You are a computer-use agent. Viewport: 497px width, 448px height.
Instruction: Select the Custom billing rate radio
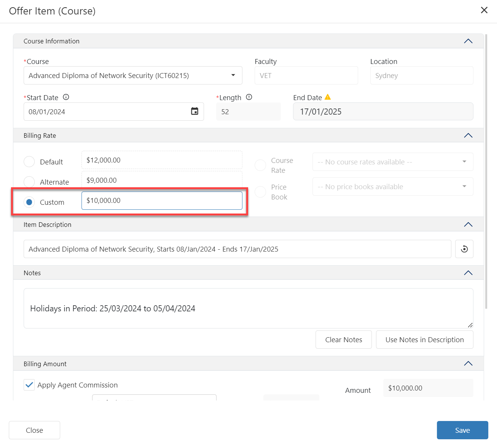[29, 202]
